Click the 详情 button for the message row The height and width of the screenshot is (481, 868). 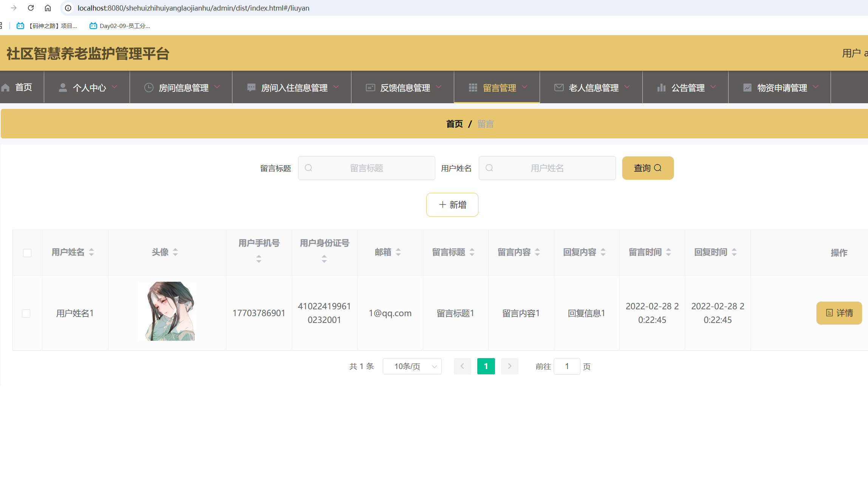839,313
